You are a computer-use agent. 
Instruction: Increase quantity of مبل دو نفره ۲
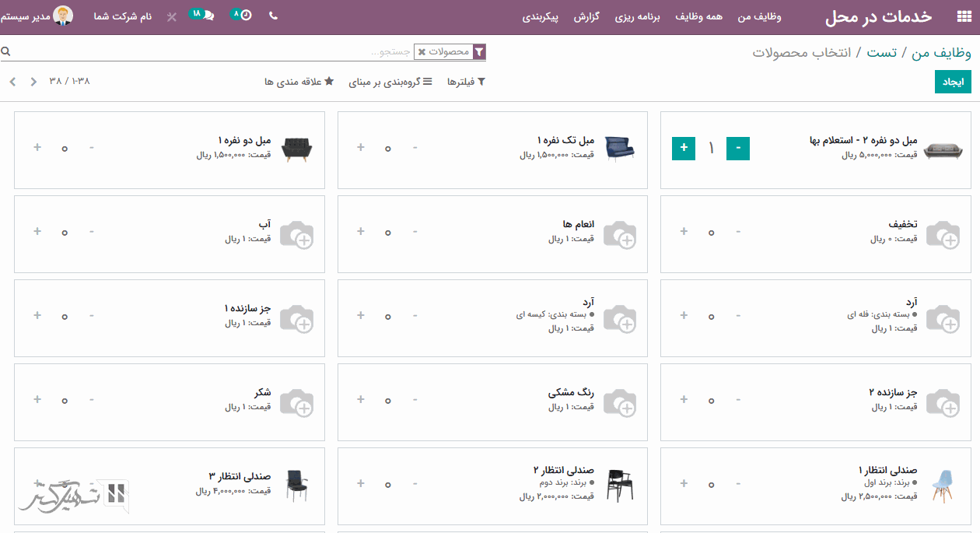tap(684, 148)
